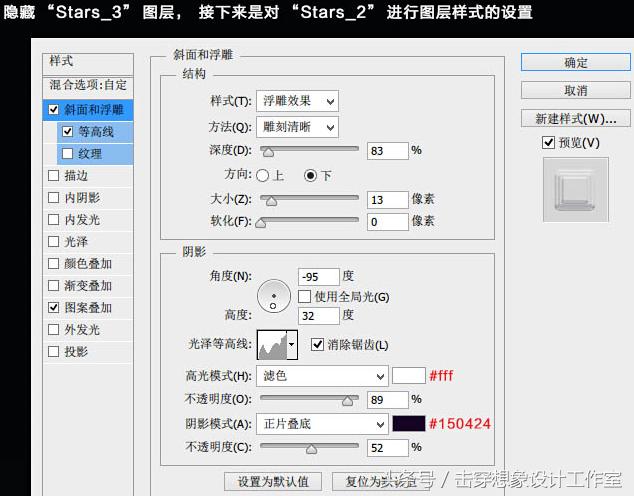The width and height of the screenshot is (634, 496).
Task: Click shadow opacity field 52
Action: click(x=388, y=448)
